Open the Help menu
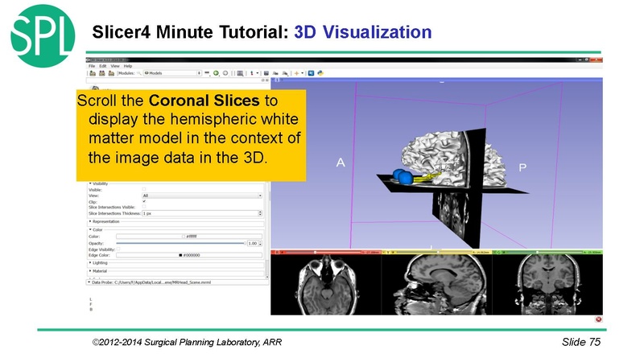The image size is (644, 362). [128, 66]
